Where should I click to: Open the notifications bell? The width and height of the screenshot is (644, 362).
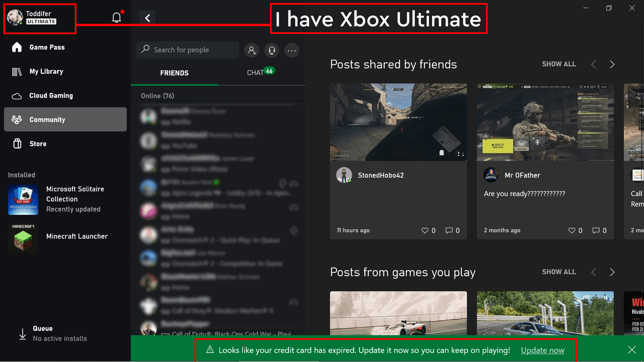[116, 17]
